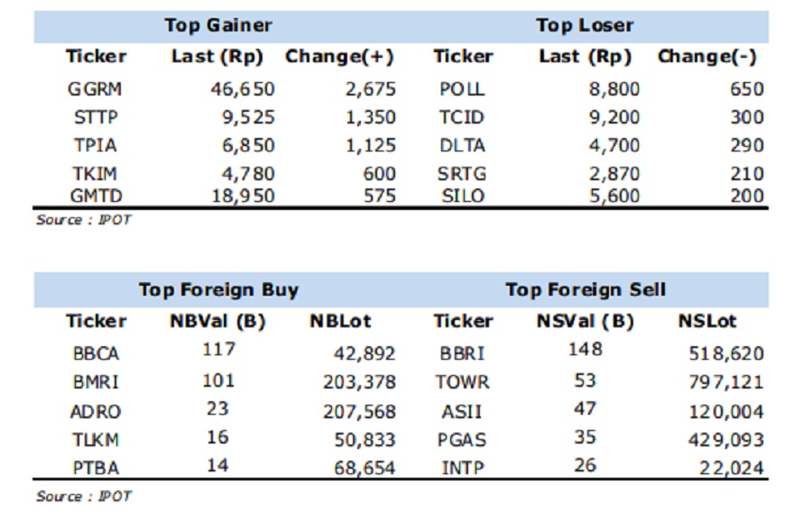Click the TPIA ticker cell

[96, 145]
